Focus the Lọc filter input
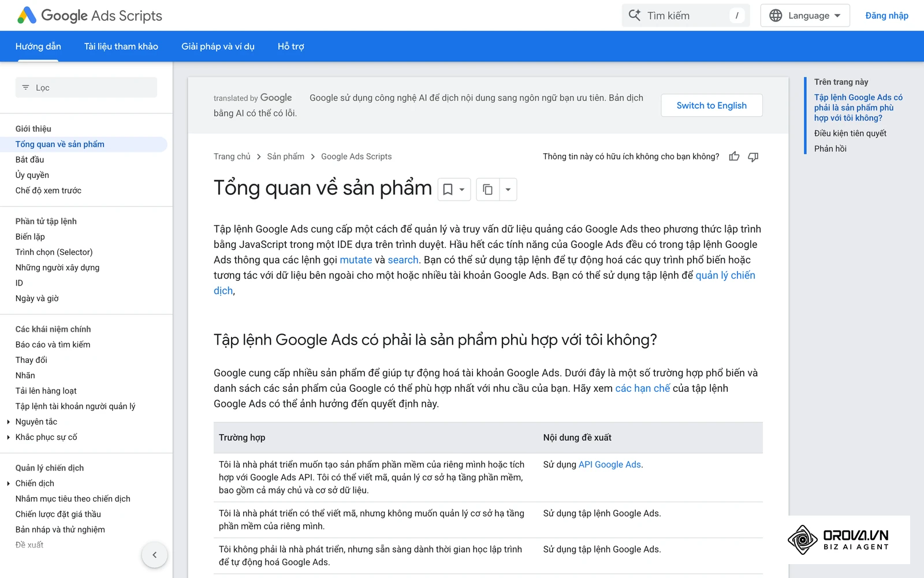This screenshot has height=578, width=924. click(x=86, y=87)
